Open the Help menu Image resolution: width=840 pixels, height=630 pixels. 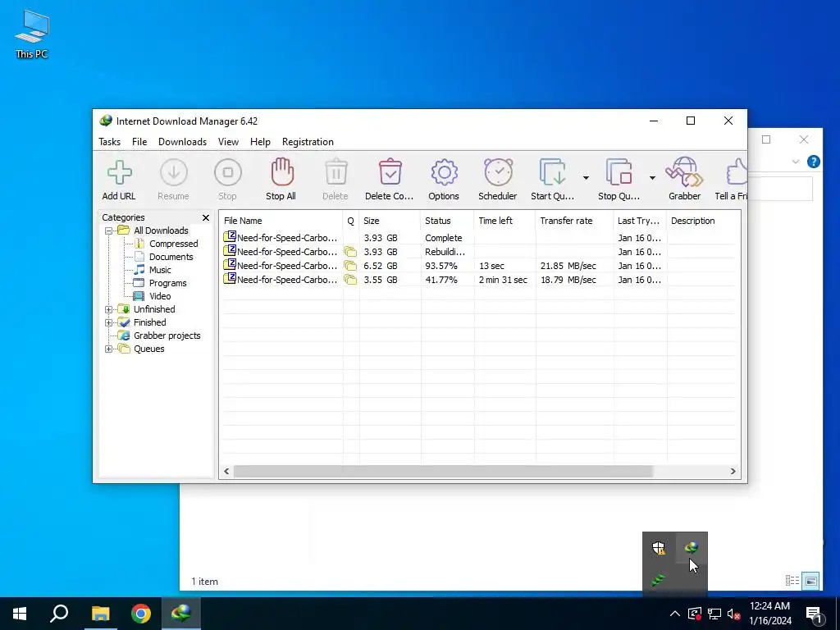[x=260, y=142]
